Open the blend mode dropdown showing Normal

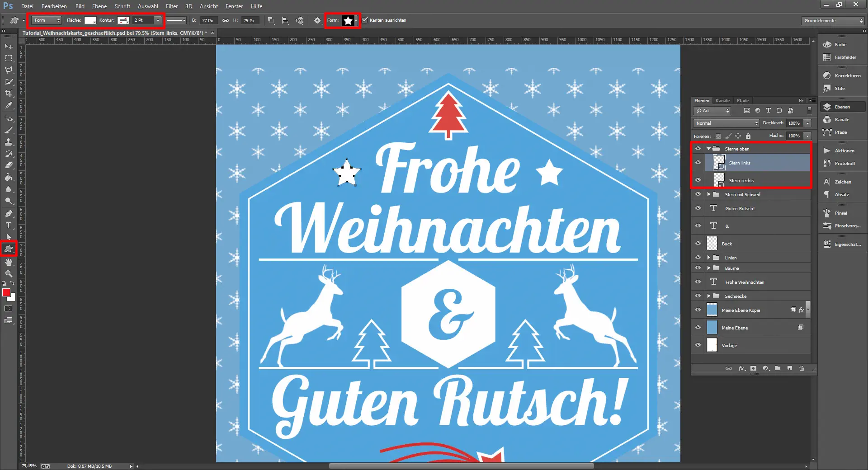(725, 123)
